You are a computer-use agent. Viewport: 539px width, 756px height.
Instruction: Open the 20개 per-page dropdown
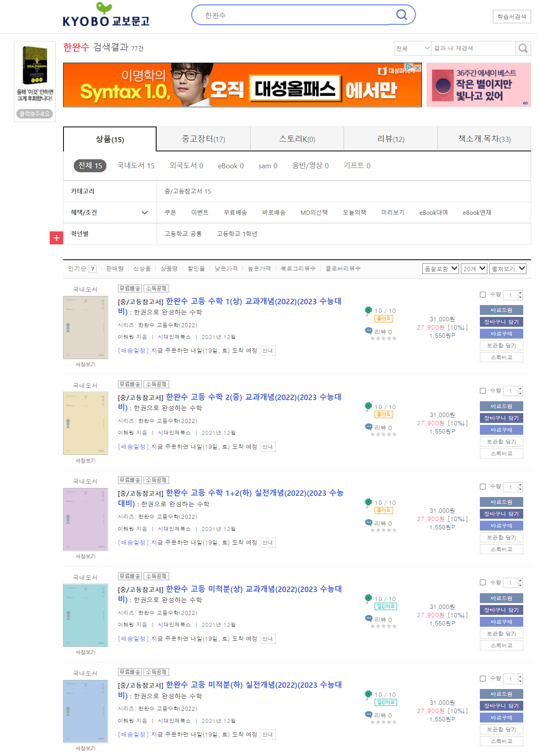[474, 268]
